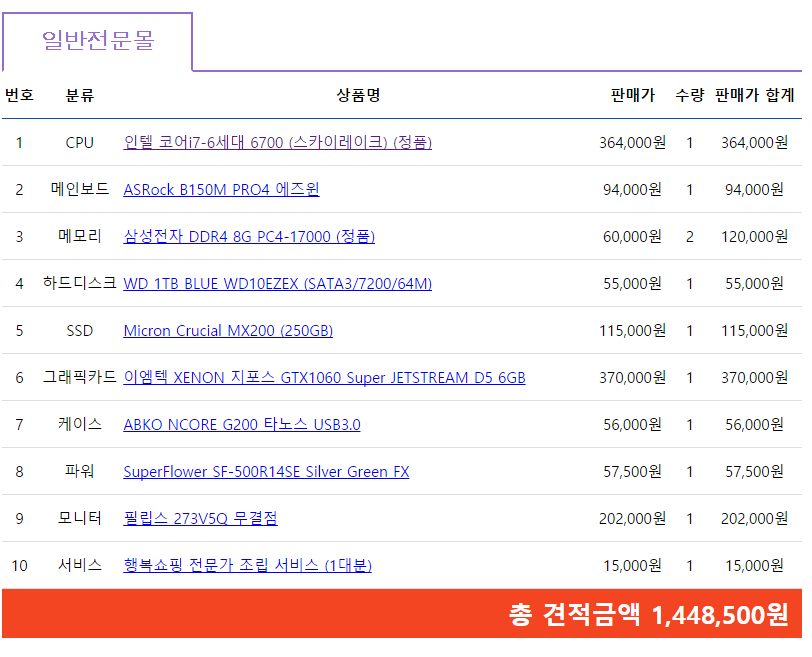The height and width of the screenshot is (657, 812).
Task: Click the 분류 column header
Action: coord(80,95)
